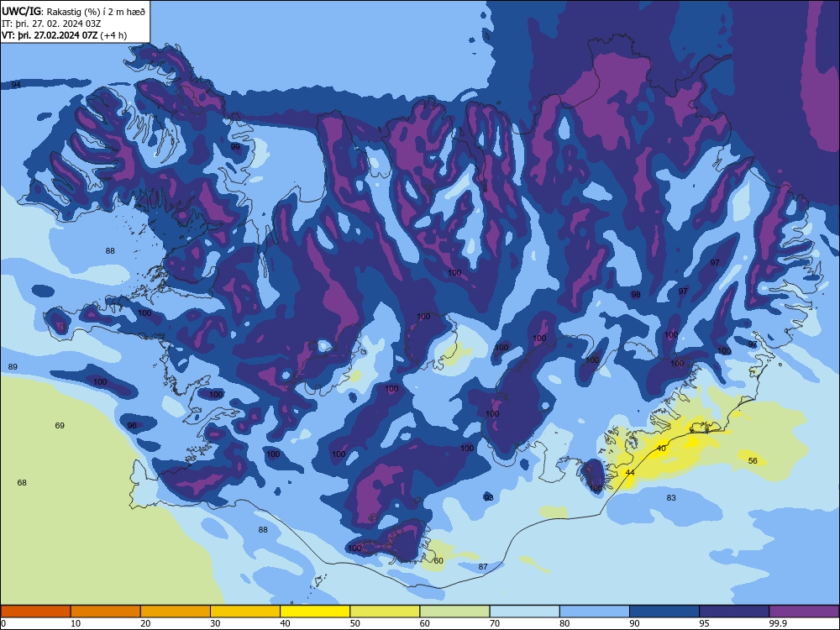Click the dark blue 90–95 legend swatch
The width and height of the screenshot is (840, 630).
pos(664,612)
